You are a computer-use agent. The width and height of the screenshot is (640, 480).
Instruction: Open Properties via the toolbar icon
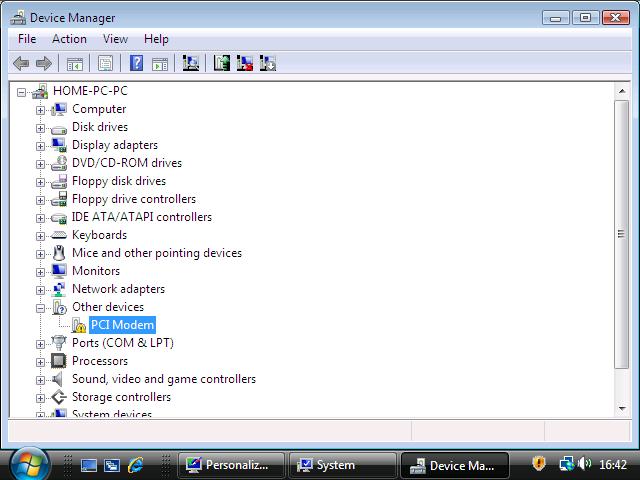[x=105, y=63]
